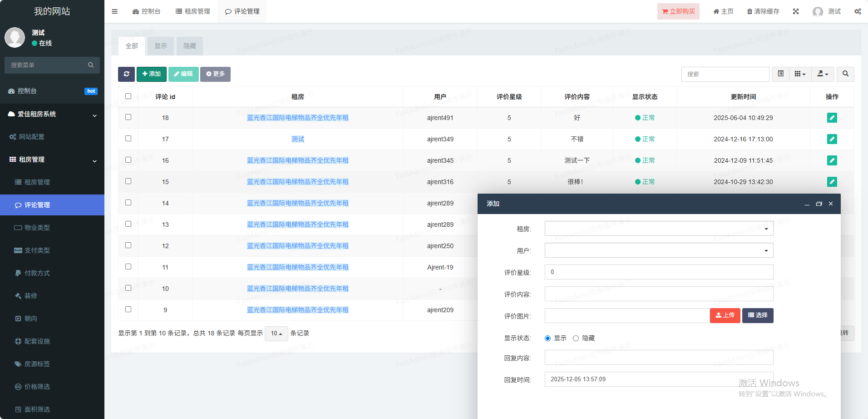This screenshot has height=419, width=868.
Task: Open 物业类型 in the sidebar menu
Action: pyautogui.click(x=37, y=228)
